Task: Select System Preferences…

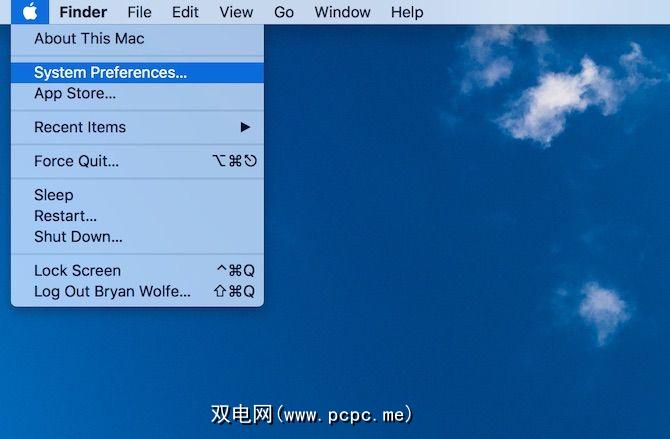Action: click(137, 73)
